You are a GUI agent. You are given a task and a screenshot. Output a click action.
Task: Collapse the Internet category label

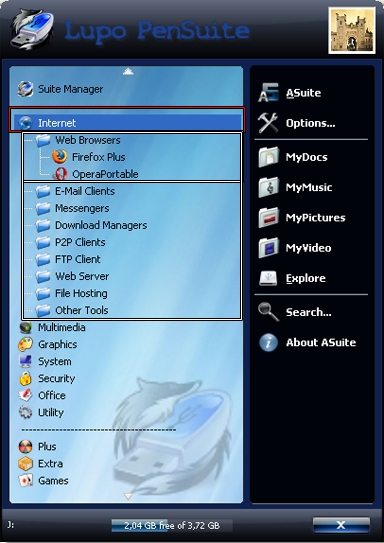(57, 123)
